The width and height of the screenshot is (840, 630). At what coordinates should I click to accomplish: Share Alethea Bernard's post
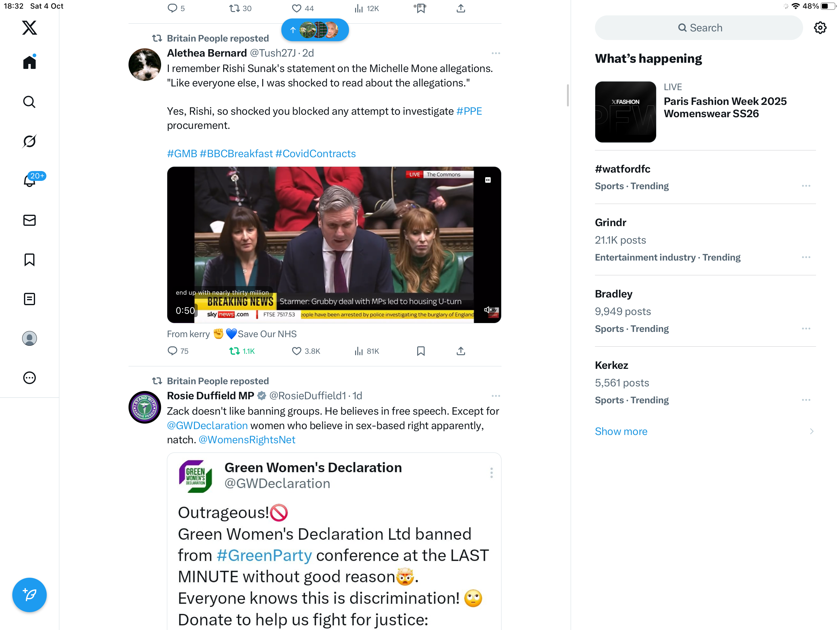click(x=461, y=351)
